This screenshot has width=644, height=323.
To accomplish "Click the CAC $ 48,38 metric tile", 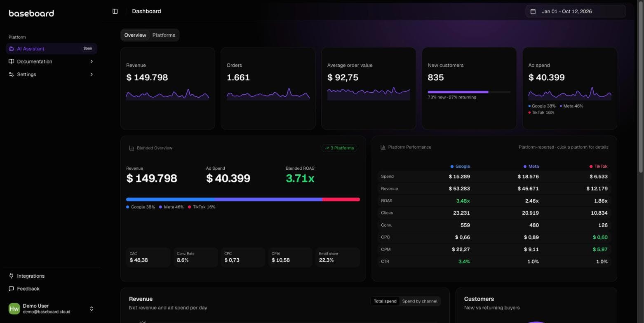I will click(148, 257).
